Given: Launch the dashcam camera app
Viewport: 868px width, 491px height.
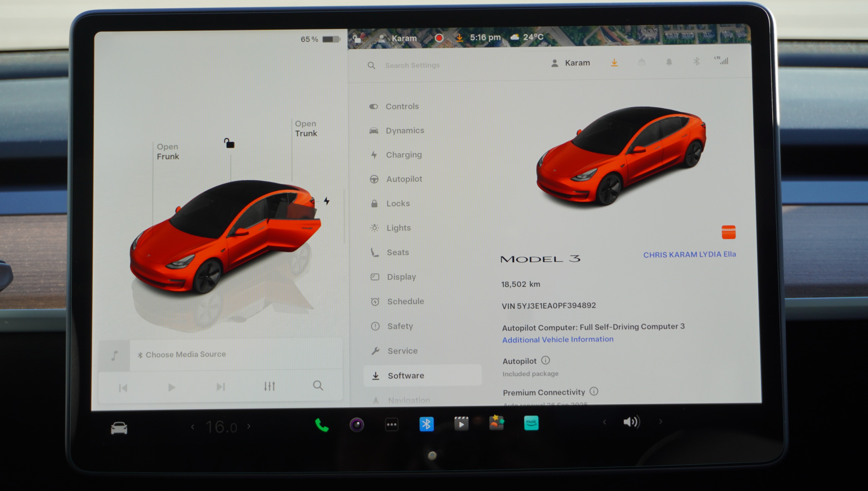Looking at the screenshot, I should tap(357, 425).
